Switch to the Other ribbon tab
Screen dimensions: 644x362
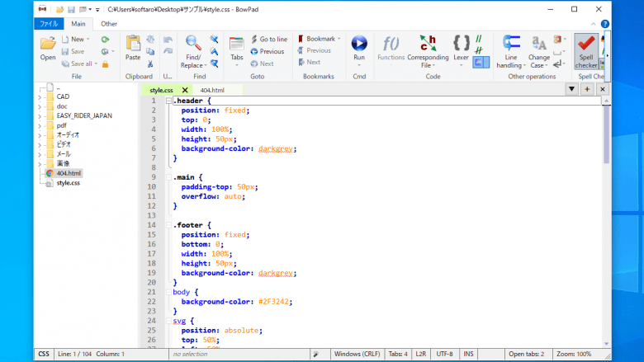(x=109, y=24)
